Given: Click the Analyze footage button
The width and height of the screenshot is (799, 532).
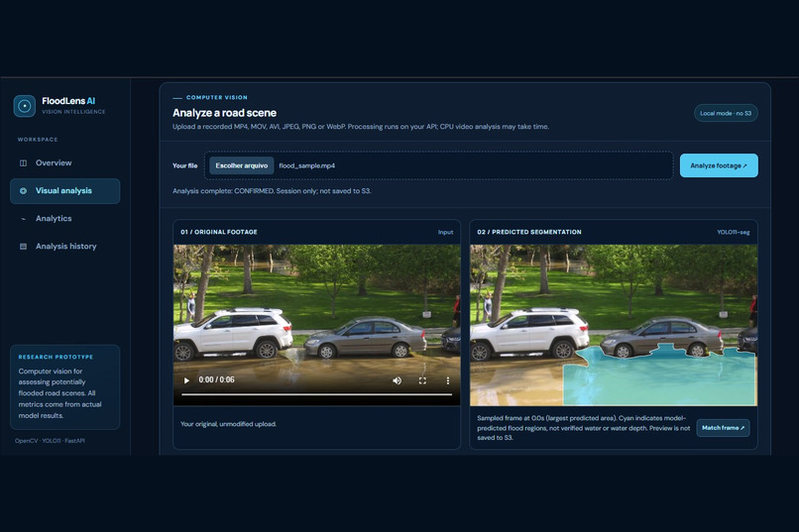Looking at the screenshot, I should (719, 165).
